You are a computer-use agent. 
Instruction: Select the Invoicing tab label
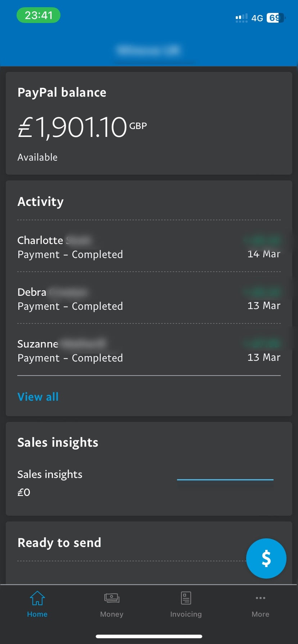tap(186, 614)
